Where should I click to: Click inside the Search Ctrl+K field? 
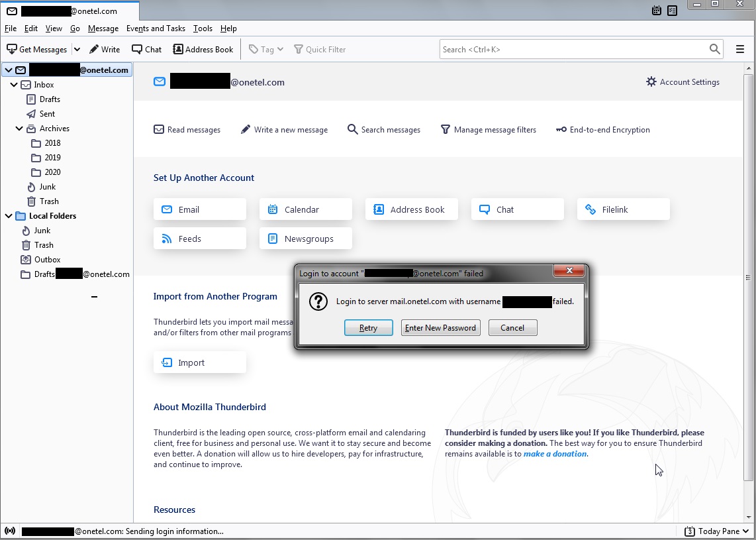(576, 48)
